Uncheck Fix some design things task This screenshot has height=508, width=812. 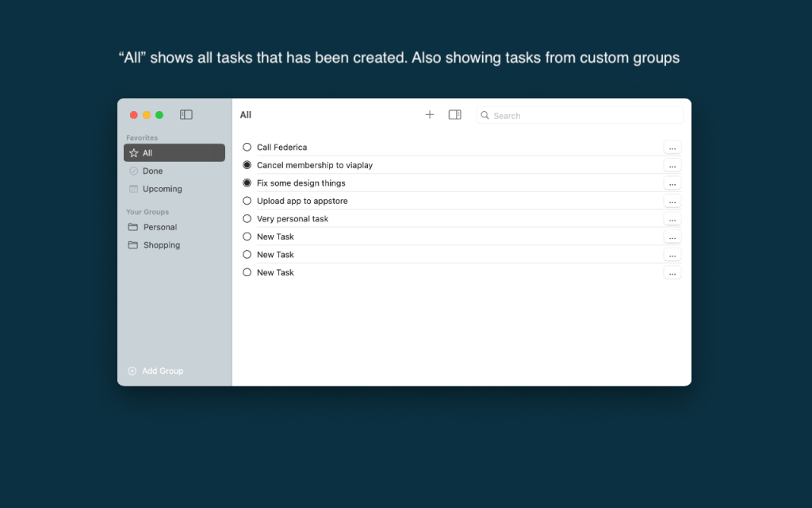tap(247, 183)
